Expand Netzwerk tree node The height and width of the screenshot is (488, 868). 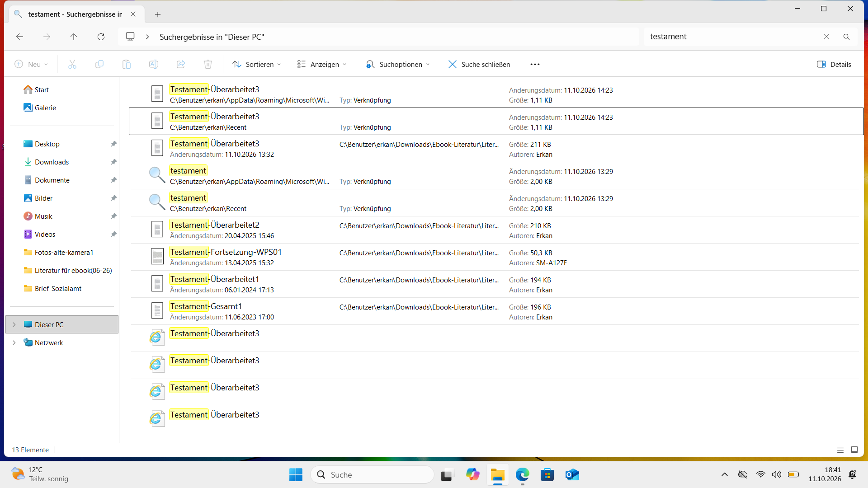(x=14, y=343)
